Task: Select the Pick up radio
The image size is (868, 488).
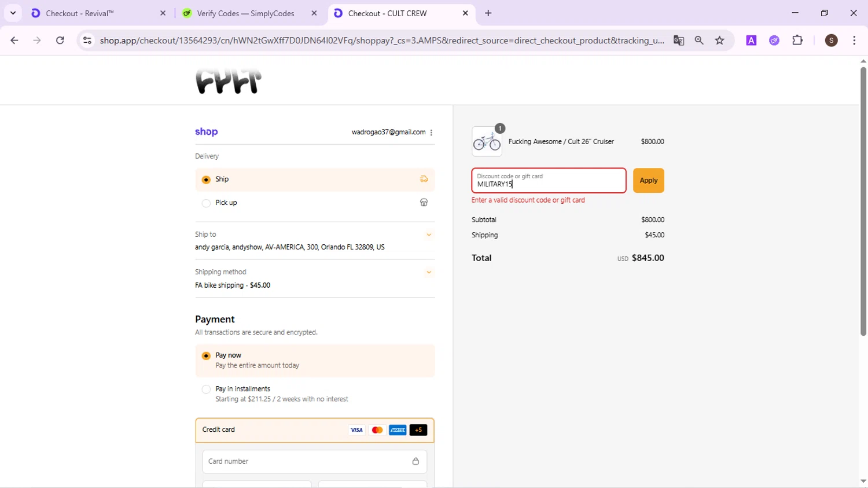Action: tap(206, 203)
